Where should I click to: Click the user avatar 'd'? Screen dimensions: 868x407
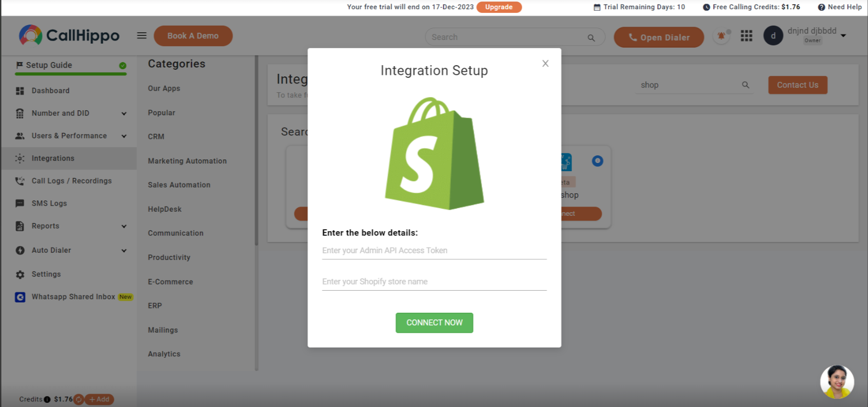click(x=773, y=36)
